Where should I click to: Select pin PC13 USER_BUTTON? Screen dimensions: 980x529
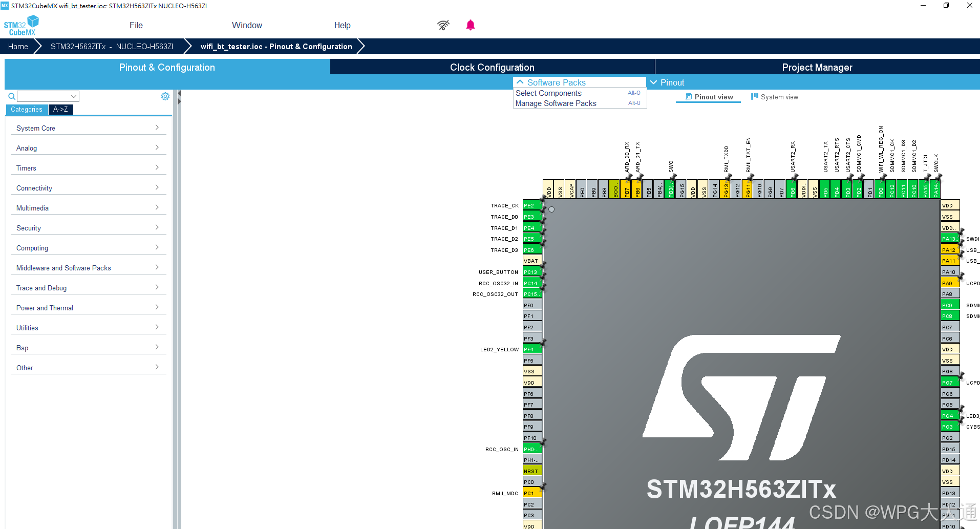(532, 272)
